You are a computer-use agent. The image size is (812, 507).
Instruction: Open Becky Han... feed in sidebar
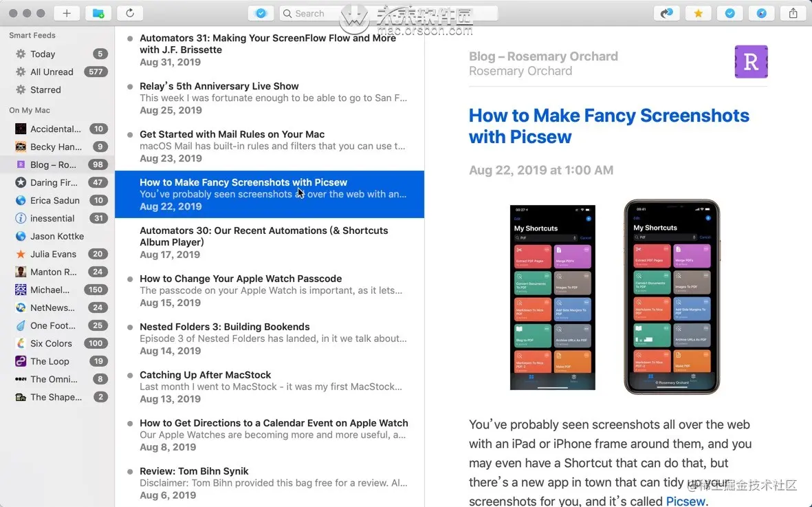pos(57,147)
